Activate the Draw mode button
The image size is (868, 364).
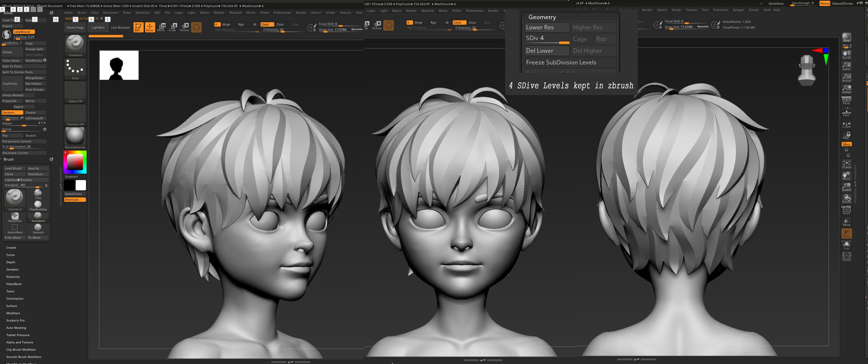click(x=150, y=27)
